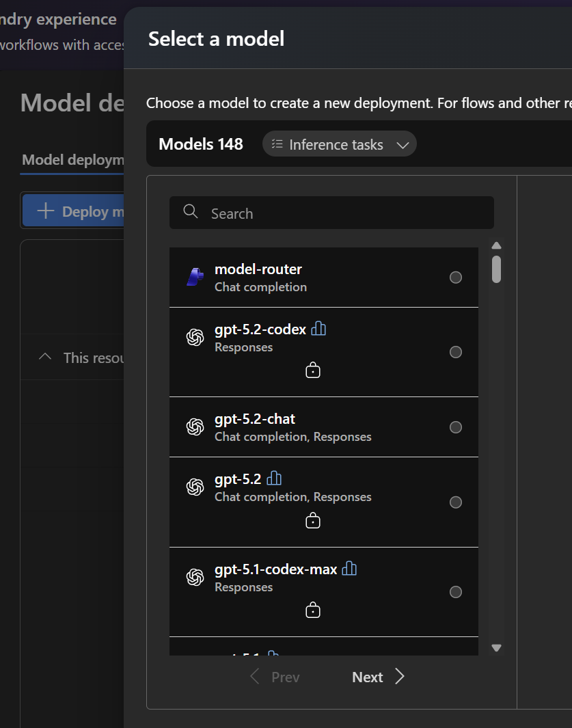This screenshot has width=572, height=728.
Task: Click benchmark chart icon next to gpt-5.2 name
Action: [274, 478]
